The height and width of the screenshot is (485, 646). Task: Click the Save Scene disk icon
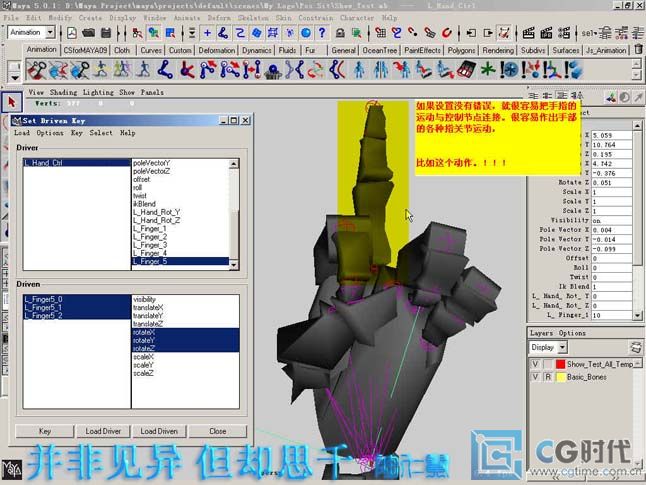(105, 33)
